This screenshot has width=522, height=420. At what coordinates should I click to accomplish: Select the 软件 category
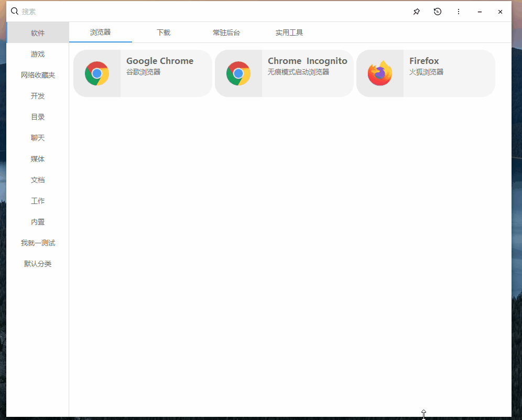tap(38, 33)
